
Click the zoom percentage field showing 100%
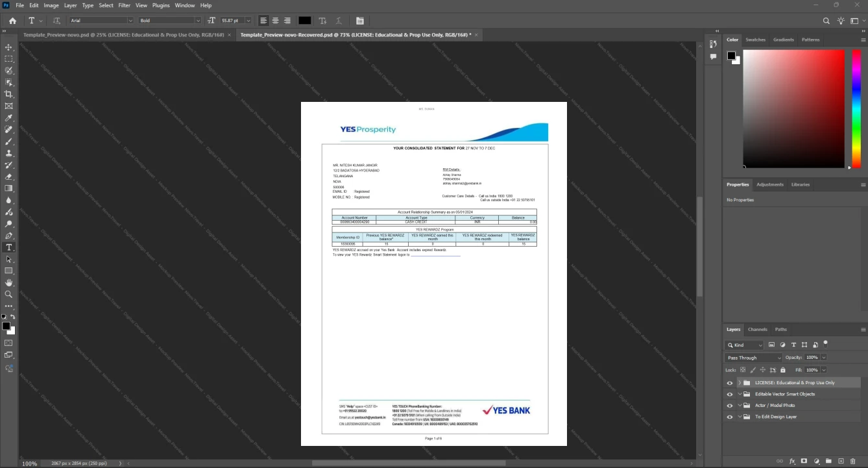tap(30, 463)
